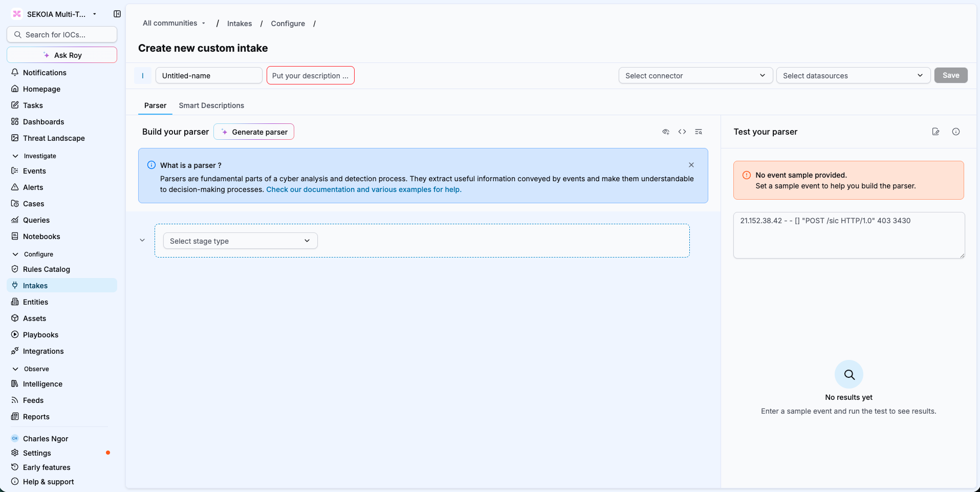The width and height of the screenshot is (980, 492).
Task: Go to Homepage
Action: click(x=41, y=89)
